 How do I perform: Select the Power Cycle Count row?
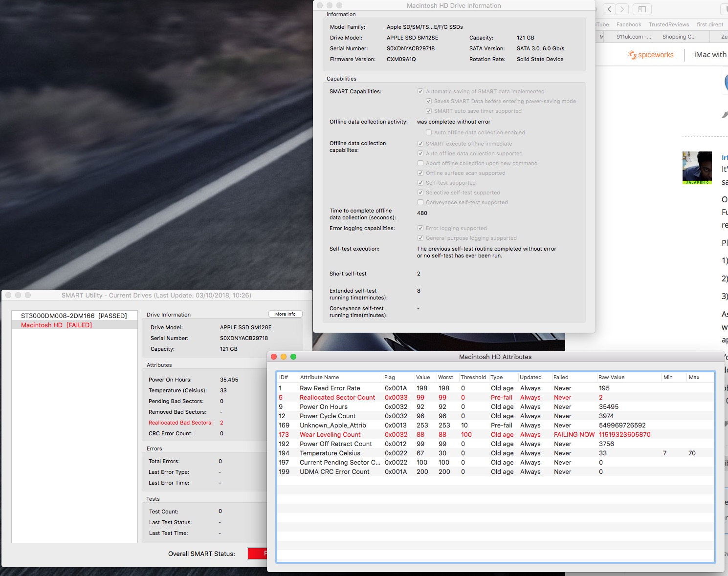[495, 416]
